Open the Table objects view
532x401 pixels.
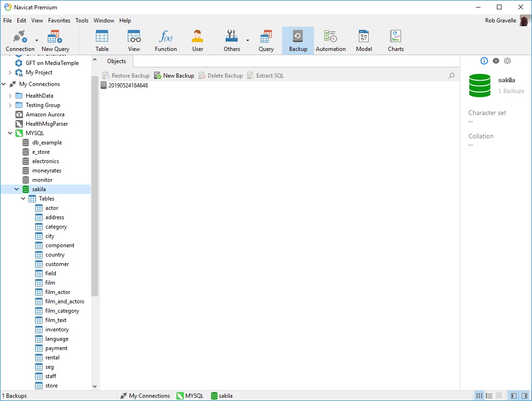pos(102,41)
